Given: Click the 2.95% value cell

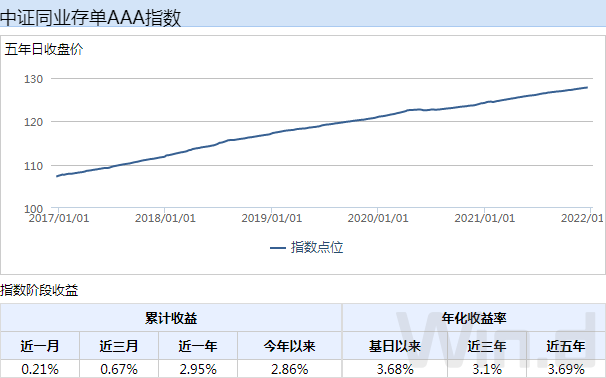Looking at the screenshot, I should tap(198, 369).
